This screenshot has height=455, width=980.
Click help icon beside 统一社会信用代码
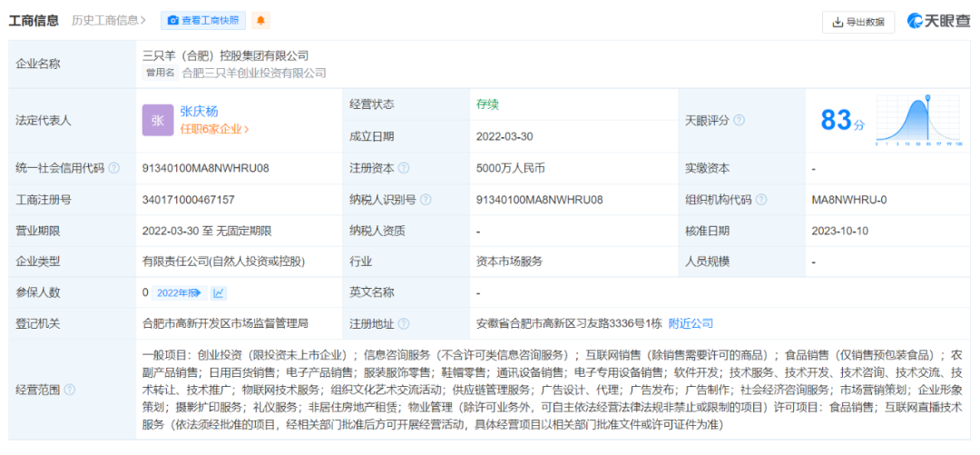[114, 168]
